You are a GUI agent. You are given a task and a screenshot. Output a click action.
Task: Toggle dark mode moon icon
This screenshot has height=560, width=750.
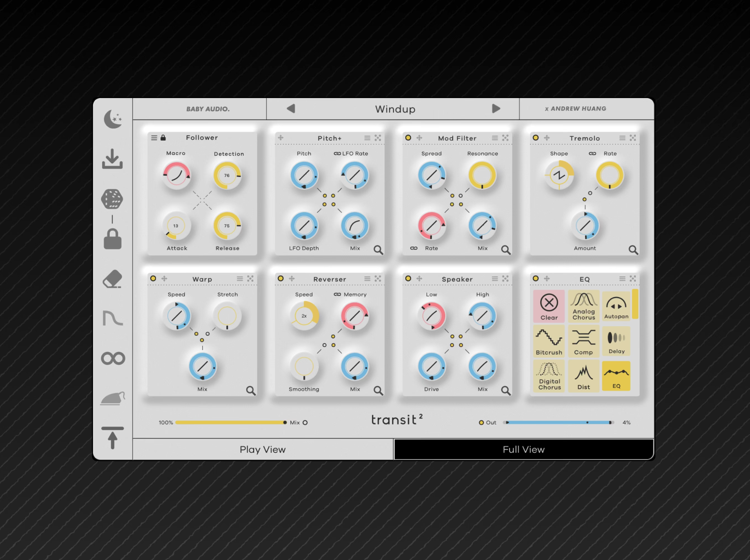click(113, 119)
